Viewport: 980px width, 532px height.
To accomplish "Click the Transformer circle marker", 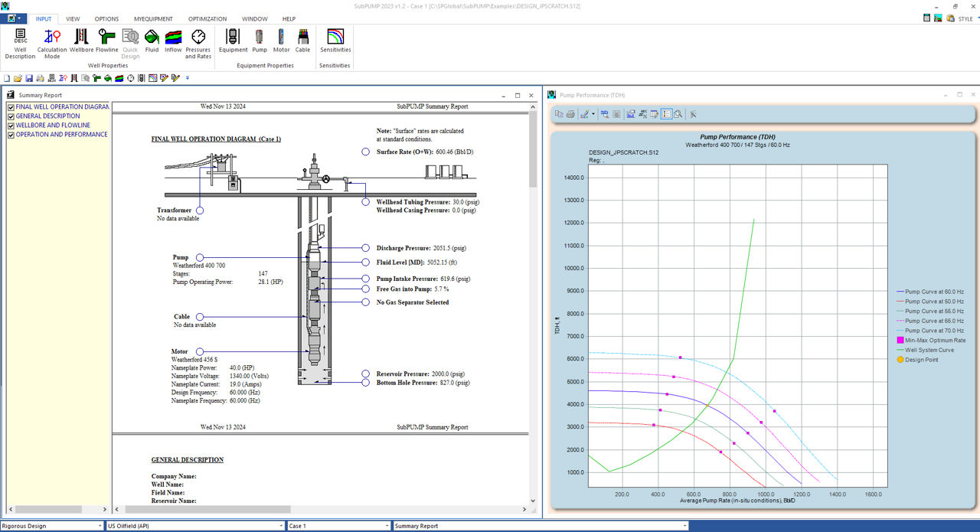I will [199, 210].
